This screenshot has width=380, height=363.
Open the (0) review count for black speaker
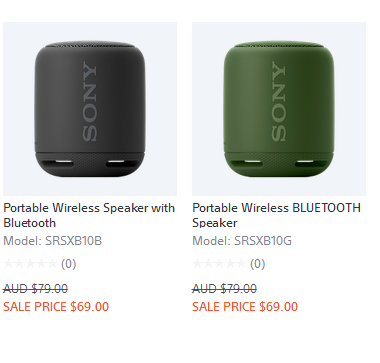click(x=69, y=264)
